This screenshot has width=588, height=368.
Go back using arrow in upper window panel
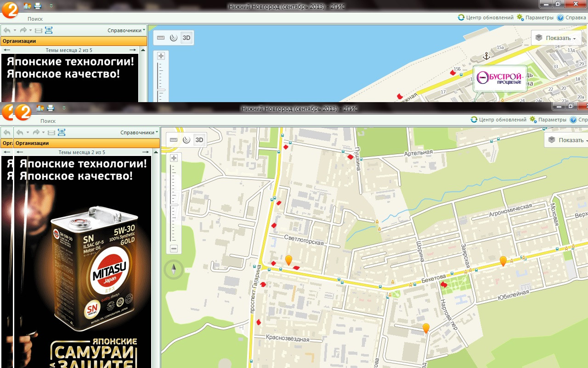pos(7,30)
